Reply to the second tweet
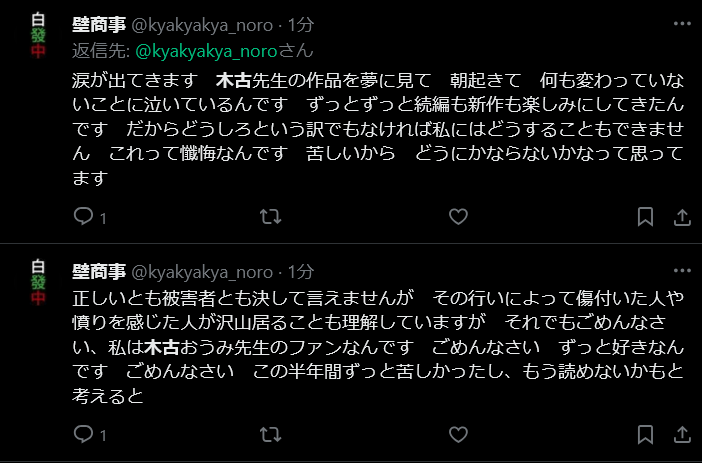Image resolution: width=702 pixels, height=463 pixels. [x=84, y=434]
